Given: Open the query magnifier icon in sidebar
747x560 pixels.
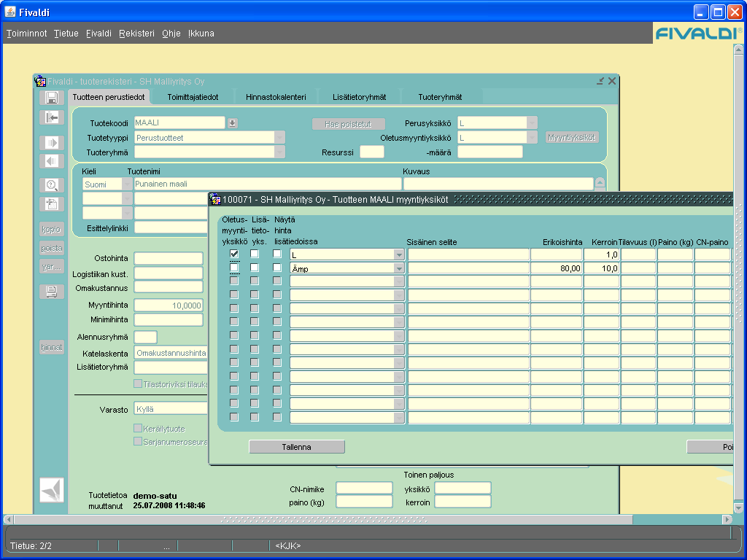Looking at the screenshot, I should coord(52,185).
